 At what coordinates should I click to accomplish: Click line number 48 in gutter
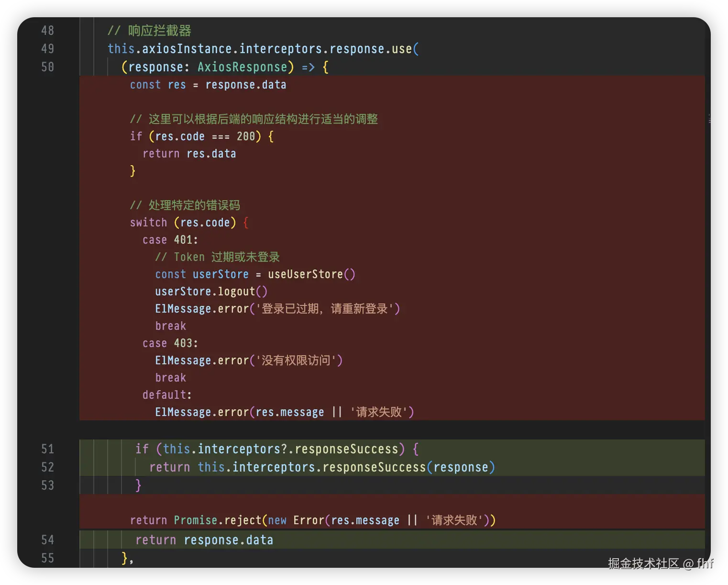coord(47,31)
